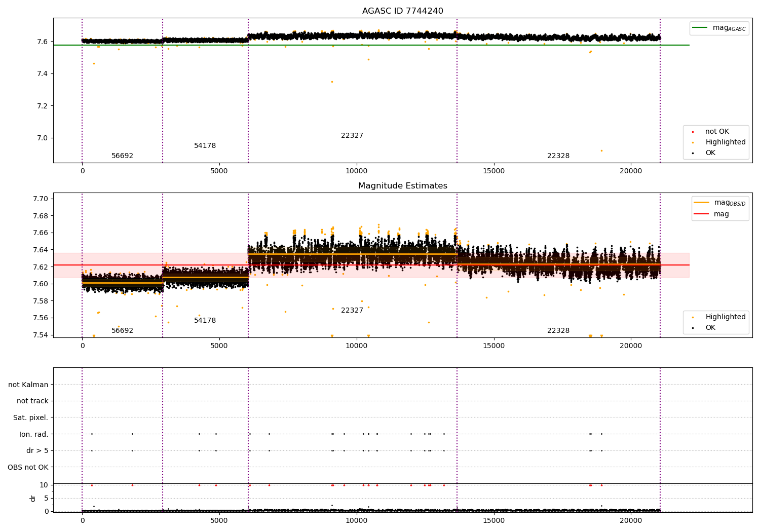Click the green line sample in mag AGASC legend
This screenshot has height=532, width=760.
click(700, 28)
